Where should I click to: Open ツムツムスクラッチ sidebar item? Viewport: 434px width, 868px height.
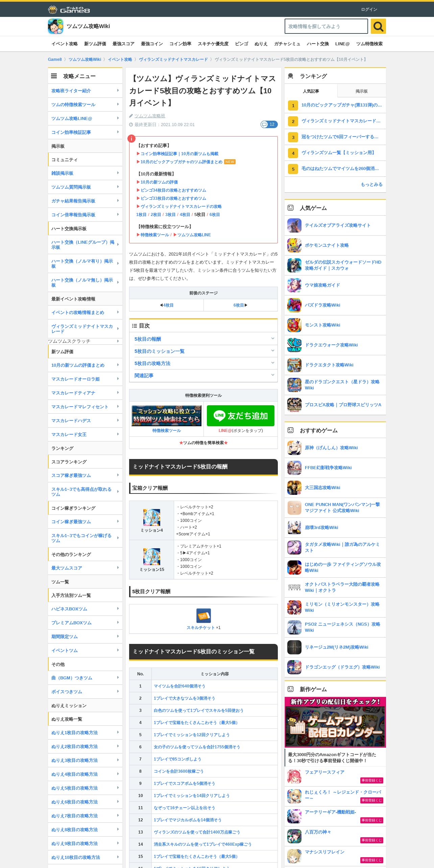pyautogui.click(x=85, y=341)
